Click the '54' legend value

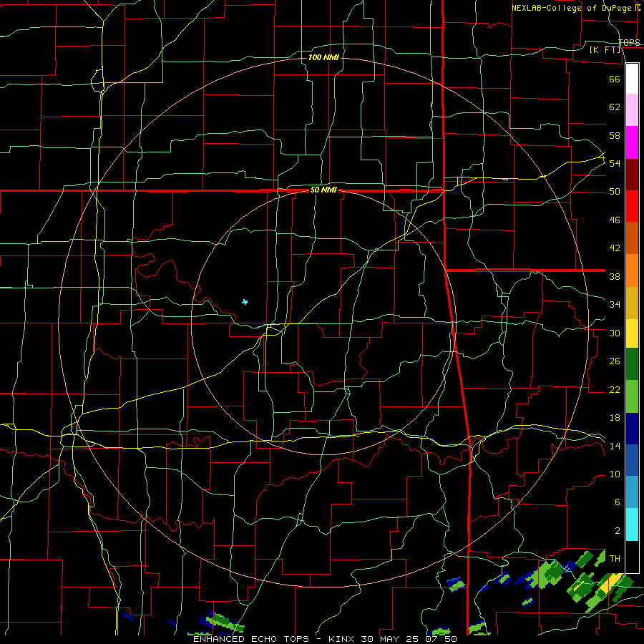(615, 163)
